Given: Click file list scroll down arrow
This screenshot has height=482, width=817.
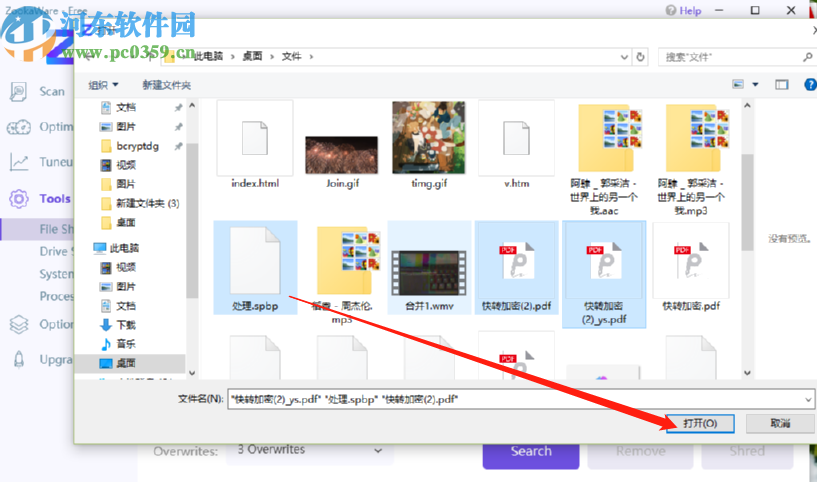Looking at the screenshot, I should pyautogui.click(x=747, y=373).
